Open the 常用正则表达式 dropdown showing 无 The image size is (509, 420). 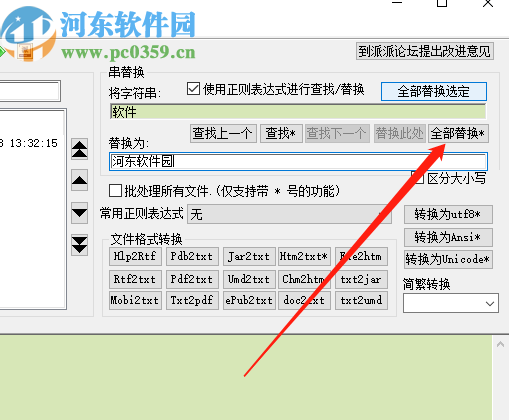click(289, 214)
